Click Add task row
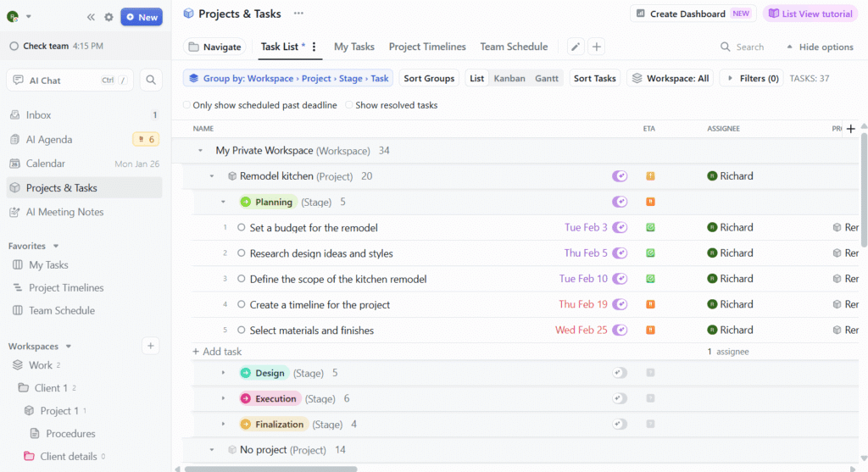The width and height of the screenshot is (868, 472). click(x=217, y=352)
